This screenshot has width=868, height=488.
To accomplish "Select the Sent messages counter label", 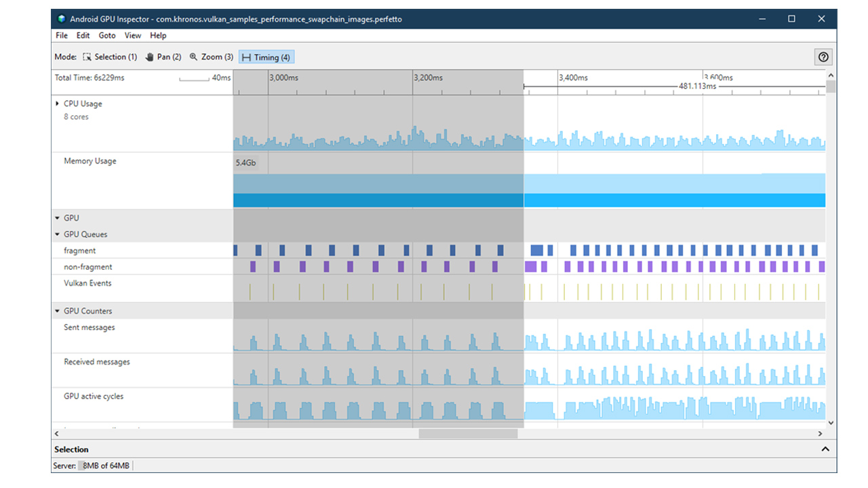I will click(90, 327).
